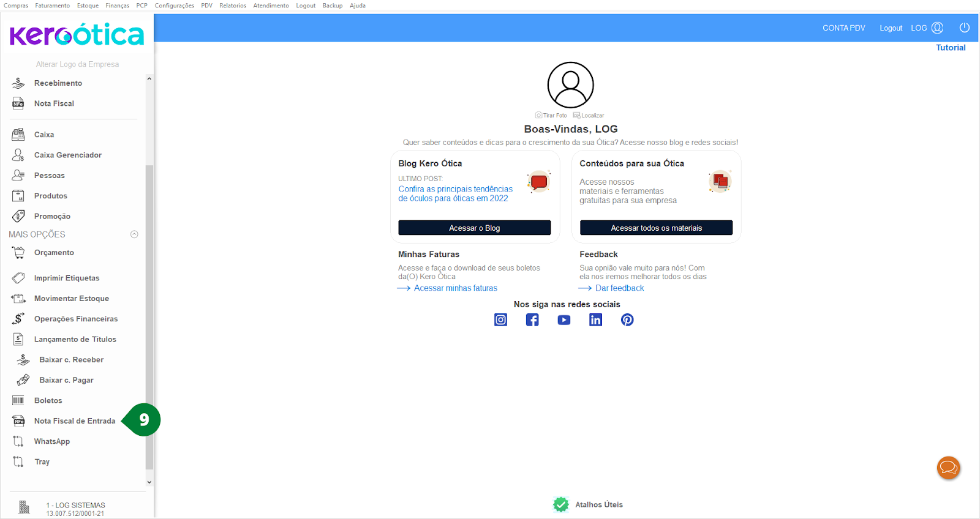
Task: Click Acessar todos os materiais button
Action: coord(656,228)
